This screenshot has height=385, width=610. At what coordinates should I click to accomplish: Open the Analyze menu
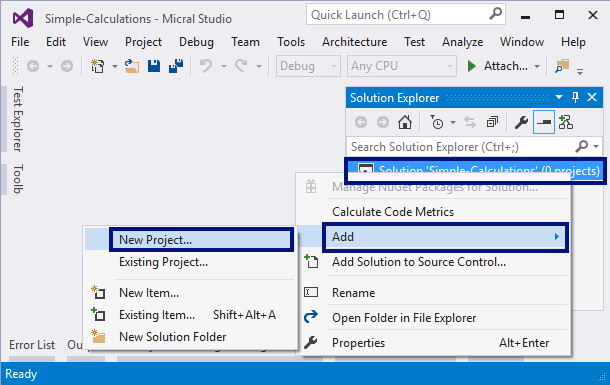pyautogui.click(x=463, y=42)
